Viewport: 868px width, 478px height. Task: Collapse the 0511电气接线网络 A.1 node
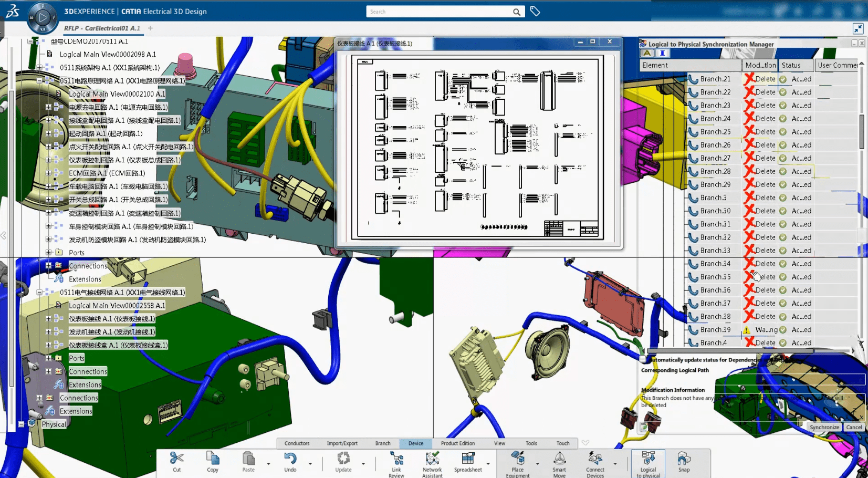[x=39, y=292]
